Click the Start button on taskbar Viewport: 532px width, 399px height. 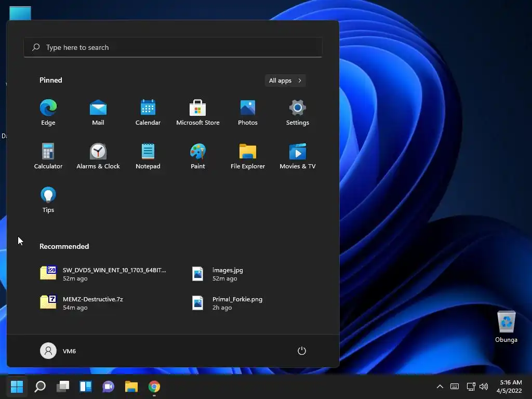click(17, 387)
